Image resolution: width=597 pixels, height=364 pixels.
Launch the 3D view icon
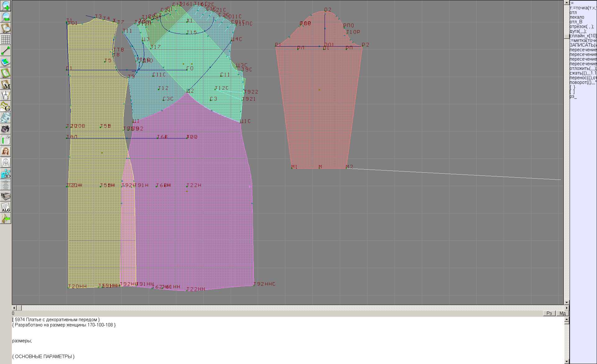pyautogui.click(x=6, y=174)
